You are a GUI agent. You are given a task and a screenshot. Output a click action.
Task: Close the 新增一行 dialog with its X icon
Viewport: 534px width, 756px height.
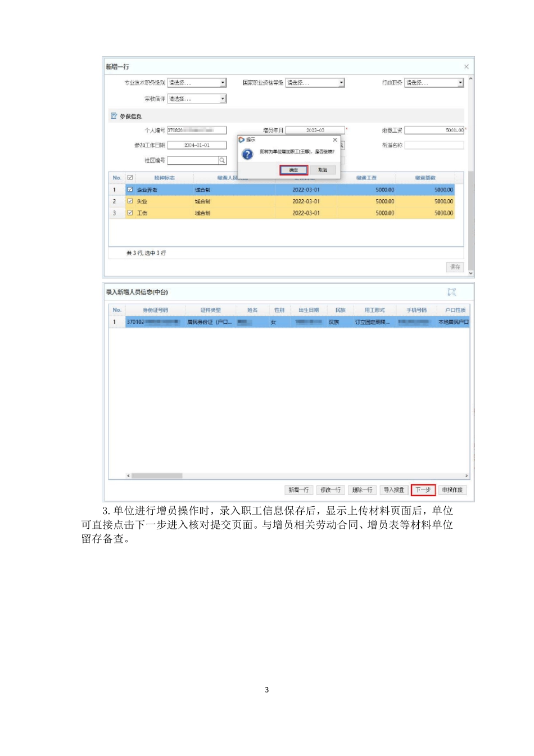(x=466, y=66)
